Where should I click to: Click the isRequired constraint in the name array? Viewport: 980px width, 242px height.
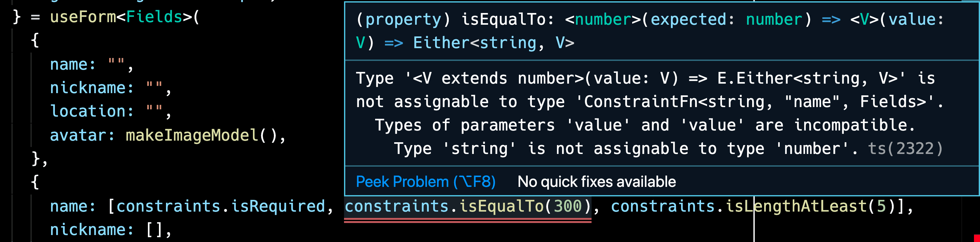(278, 206)
